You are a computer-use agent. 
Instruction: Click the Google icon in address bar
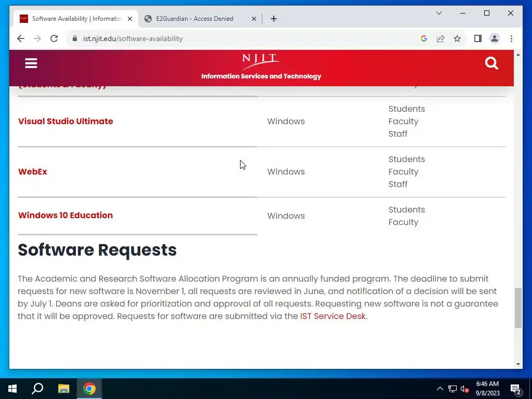point(424,38)
